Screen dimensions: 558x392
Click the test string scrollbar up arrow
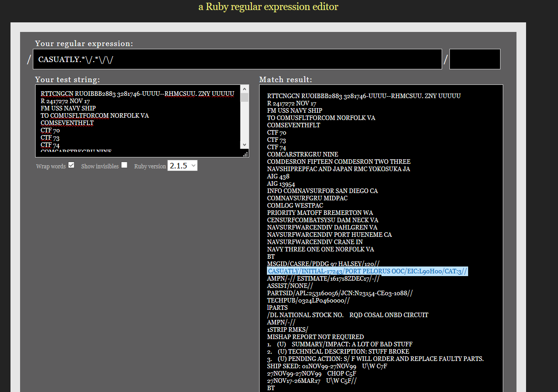[245, 89]
